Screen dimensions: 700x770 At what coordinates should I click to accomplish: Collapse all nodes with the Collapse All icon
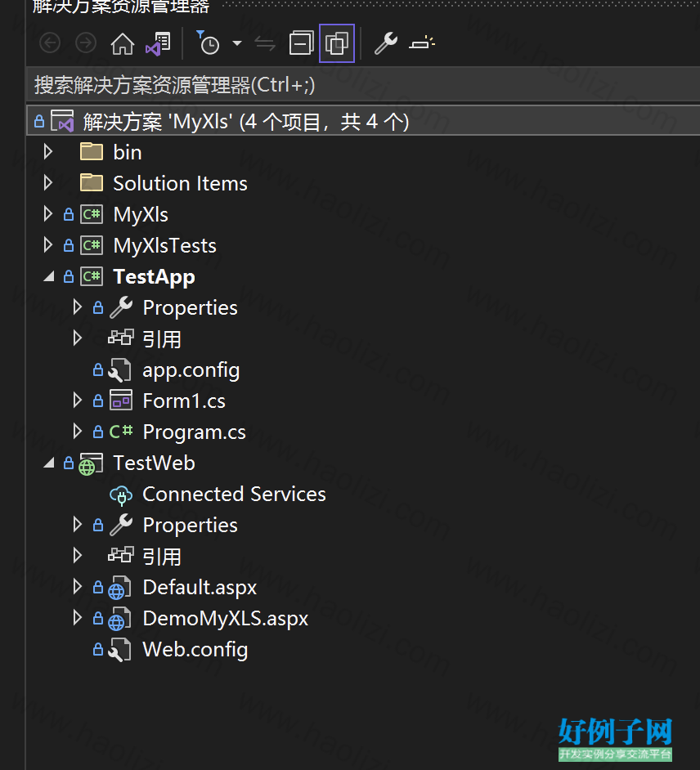[301, 43]
